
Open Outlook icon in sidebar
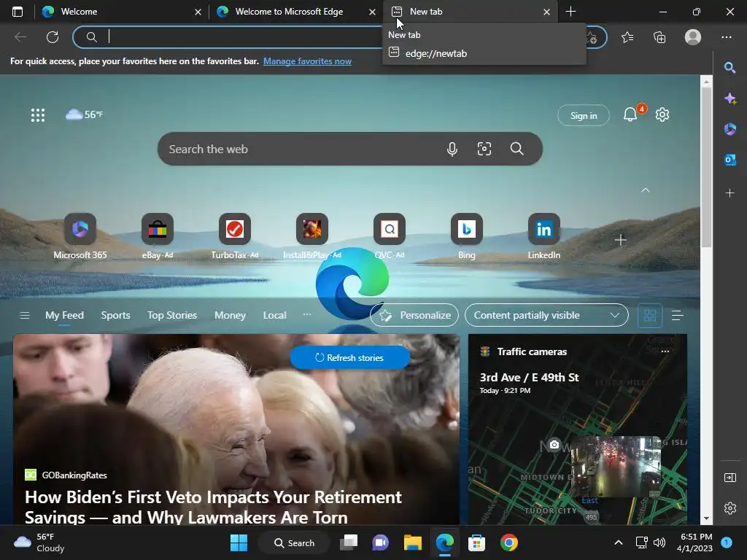(729, 160)
